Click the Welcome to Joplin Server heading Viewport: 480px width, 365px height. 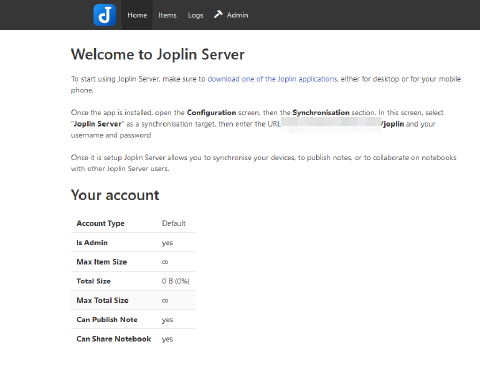pyautogui.click(x=158, y=54)
